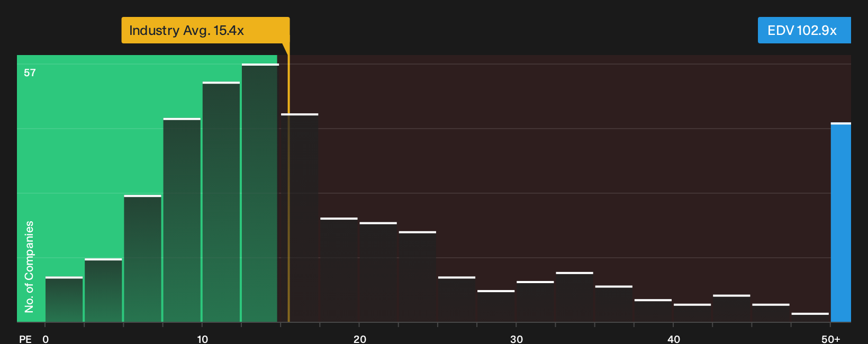
Task: Select the histogram bar for PE 0 to 2.5
Action: [64, 300]
